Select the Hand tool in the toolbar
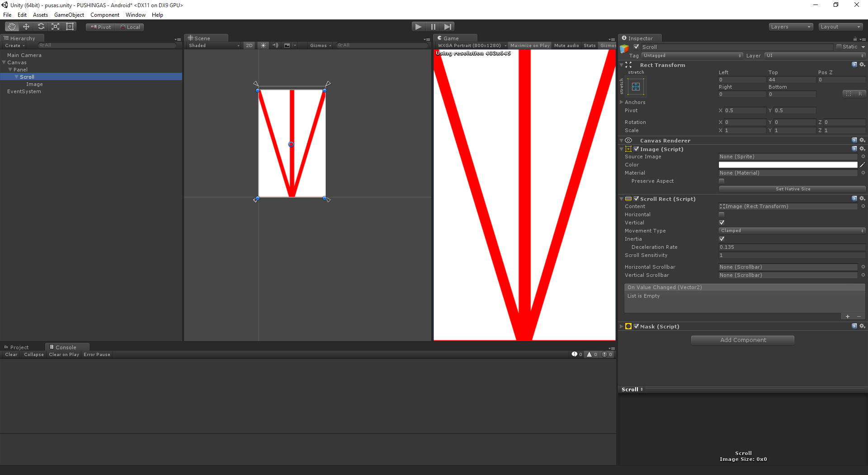This screenshot has height=475, width=868. pyautogui.click(x=12, y=27)
